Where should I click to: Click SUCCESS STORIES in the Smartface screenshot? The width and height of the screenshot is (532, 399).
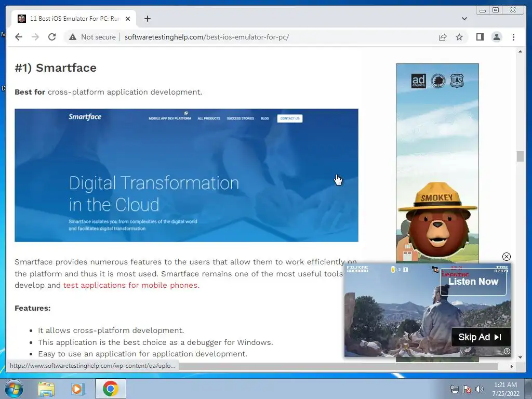point(240,118)
